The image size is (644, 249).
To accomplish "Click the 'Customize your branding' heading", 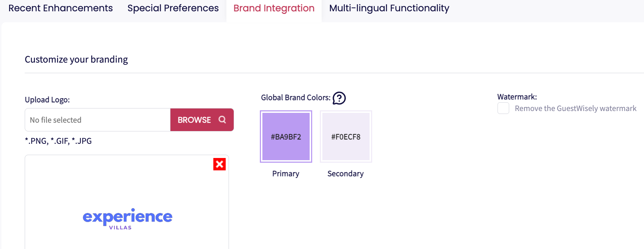I will tap(76, 59).
